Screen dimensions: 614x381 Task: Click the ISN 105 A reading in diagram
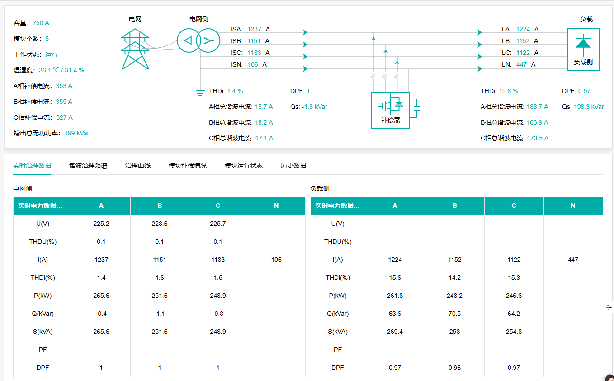pos(249,64)
